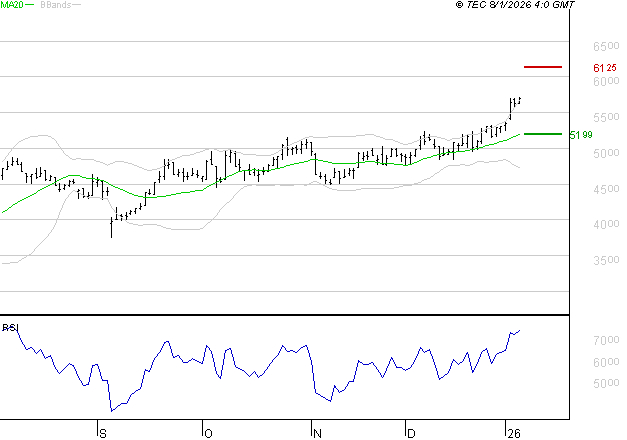This screenshot has height=440, width=627.
Task: Click the green 5199 price label
Action: [581, 135]
